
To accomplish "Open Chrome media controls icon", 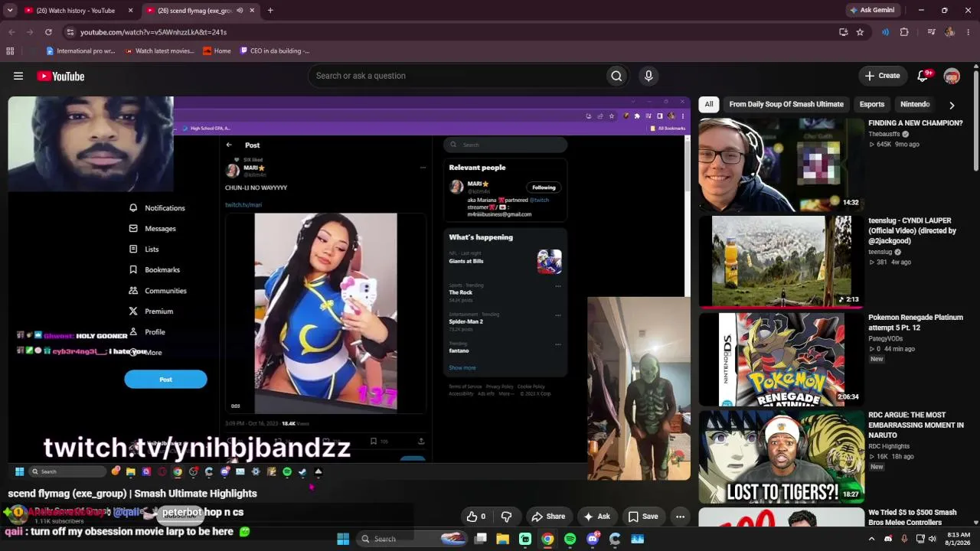I will (931, 32).
